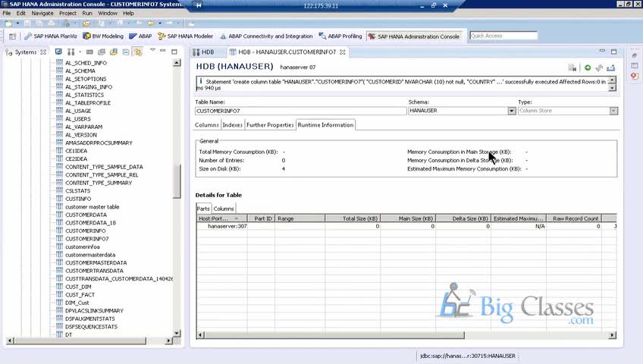Viewport: 643px width, 364px height.
Task: Select the CUST_FACT table
Action: 80,295
